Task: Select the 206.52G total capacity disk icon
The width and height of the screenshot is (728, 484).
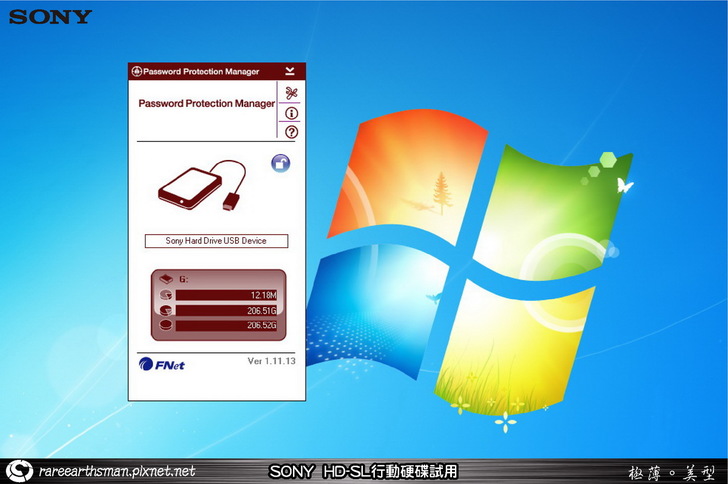Action: point(166,325)
